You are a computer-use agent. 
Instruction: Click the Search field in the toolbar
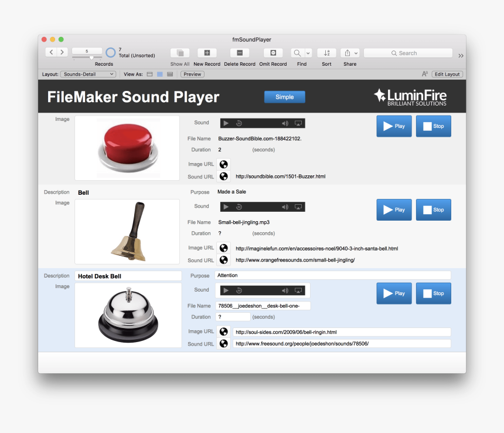[408, 53]
